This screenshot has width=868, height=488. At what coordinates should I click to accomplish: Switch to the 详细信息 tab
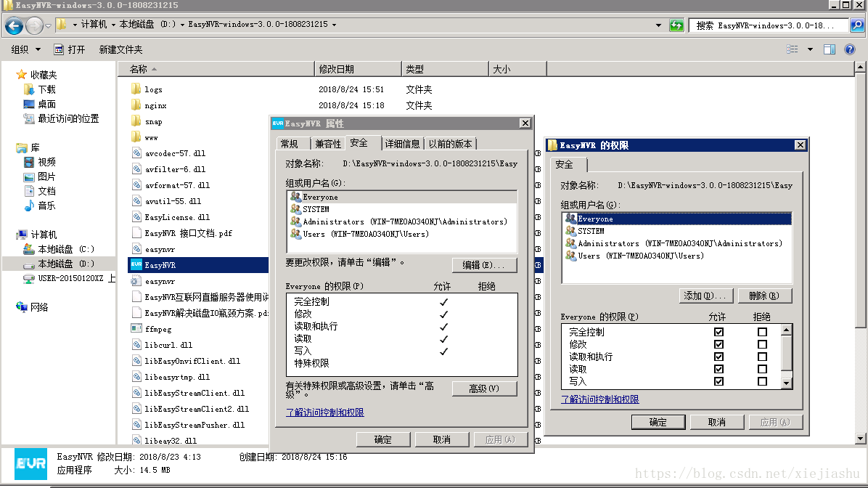pos(403,144)
